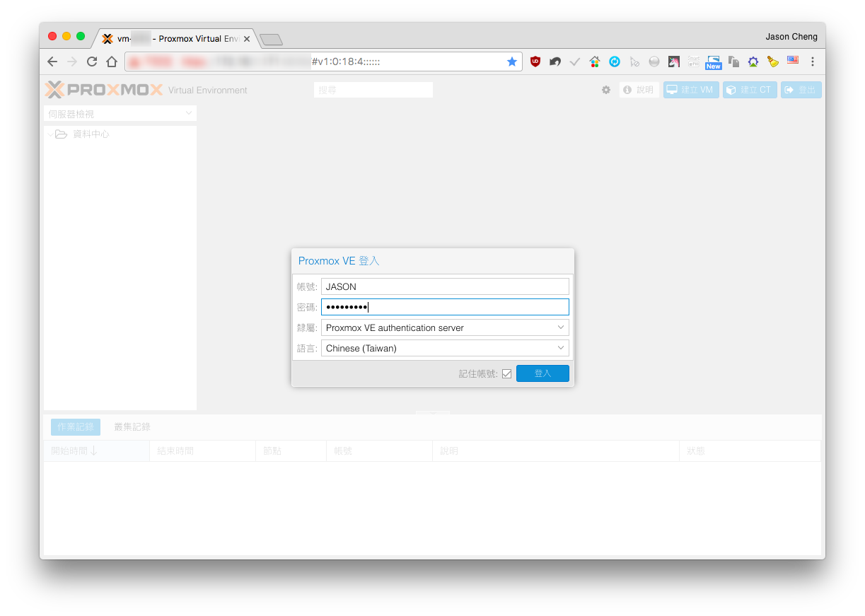This screenshot has width=865, height=616.
Task: Click the gray checkmark extension
Action: click(575, 62)
